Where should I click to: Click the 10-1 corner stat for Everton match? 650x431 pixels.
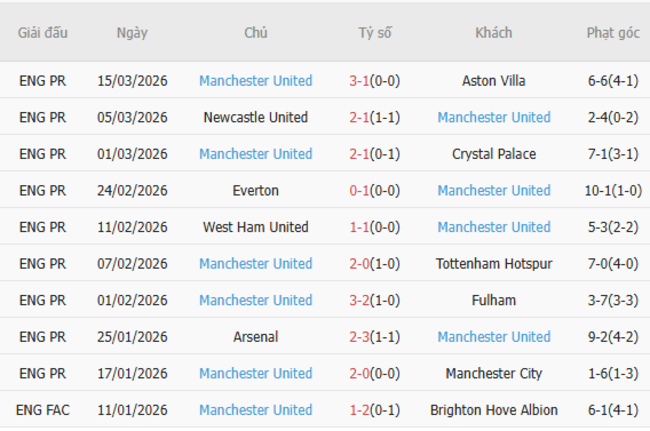(x=604, y=191)
